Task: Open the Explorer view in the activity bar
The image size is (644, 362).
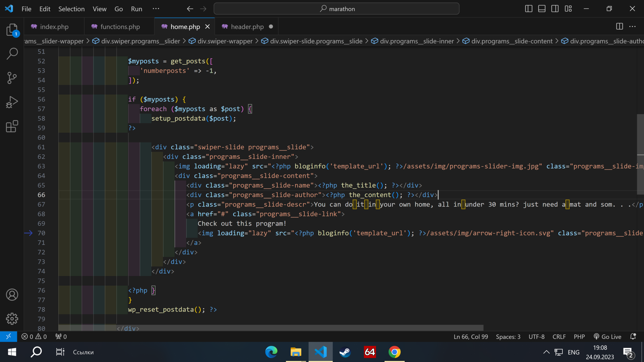Action: click(12, 29)
